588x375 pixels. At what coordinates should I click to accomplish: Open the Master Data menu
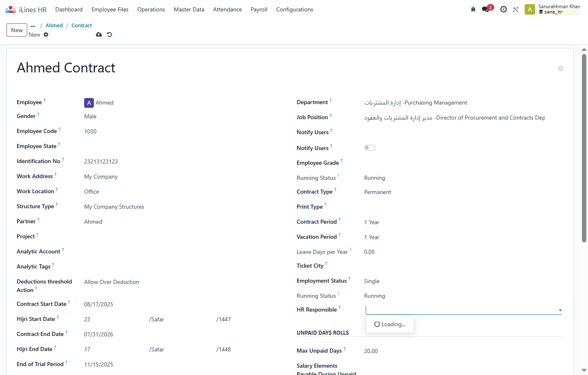click(x=189, y=9)
